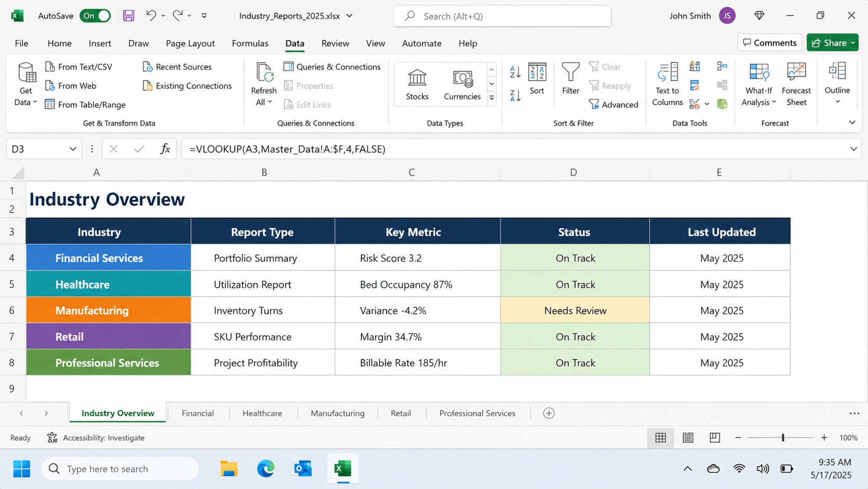The width and height of the screenshot is (868, 489).
Task: Select the purple Retail cell
Action: coord(108,336)
